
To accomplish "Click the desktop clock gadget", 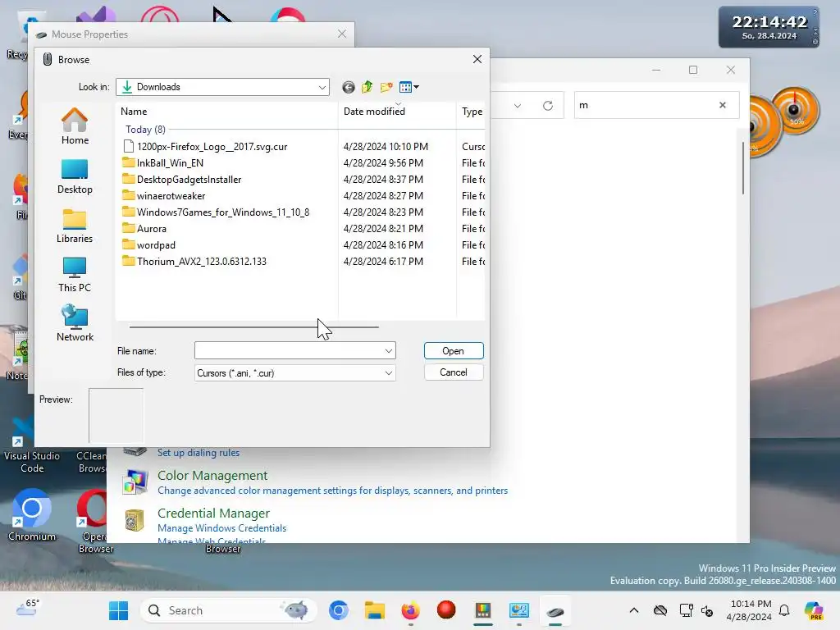I will click(x=769, y=27).
